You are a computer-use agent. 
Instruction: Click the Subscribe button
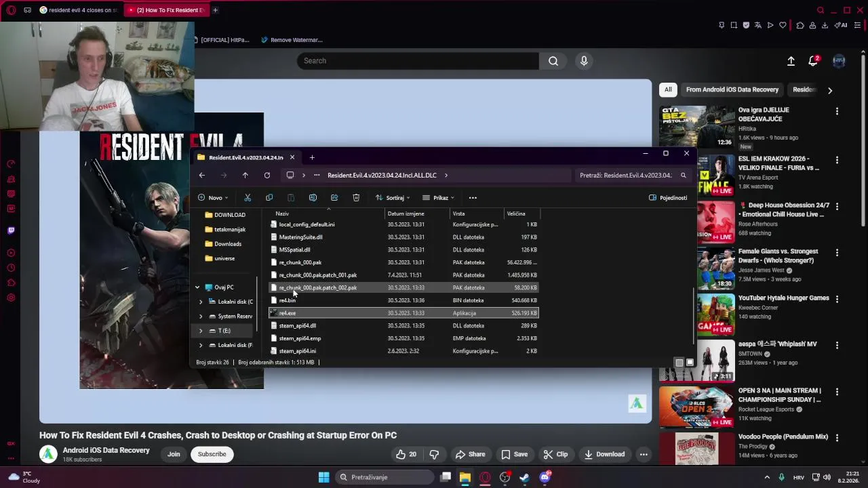point(212,454)
